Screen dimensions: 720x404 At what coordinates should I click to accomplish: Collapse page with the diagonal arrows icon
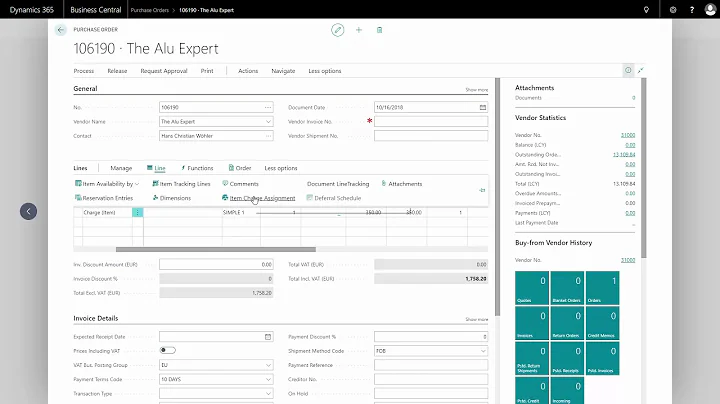(x=641, y=70)
